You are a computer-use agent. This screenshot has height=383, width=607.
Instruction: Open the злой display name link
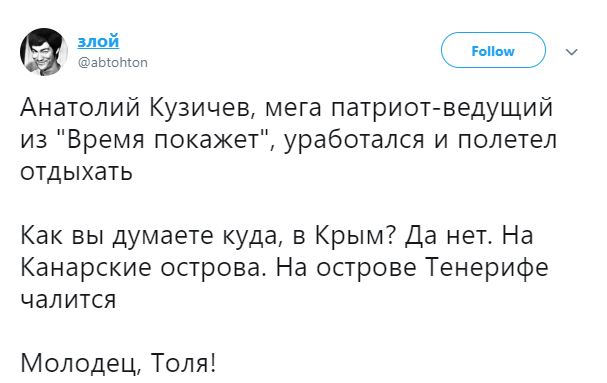point(98,41)
